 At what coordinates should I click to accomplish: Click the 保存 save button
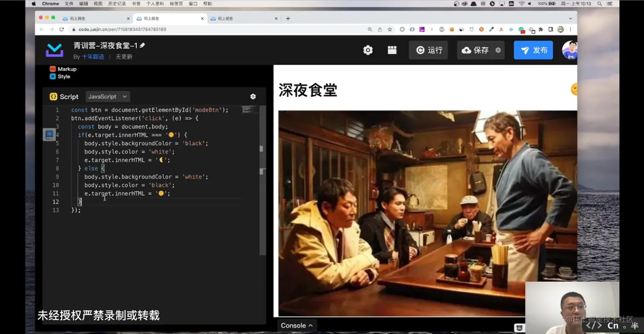[475, 50]
